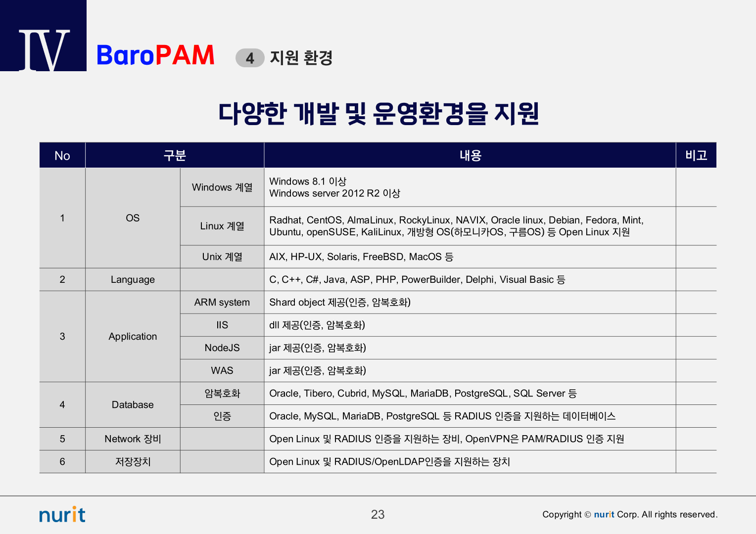Viewport: 756px width, 534px height.
Task: Select the 'Language' category cell
Action: 133,279
